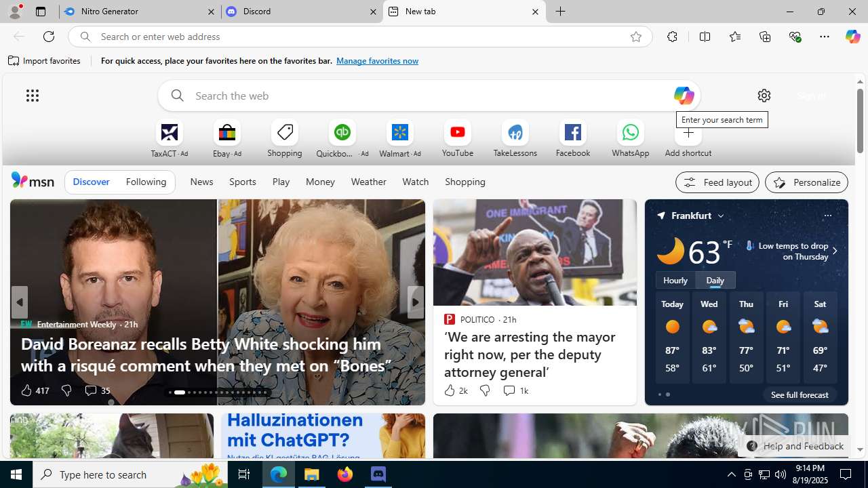
Task: Open File Explorer from taskbar
Action: 312,474
